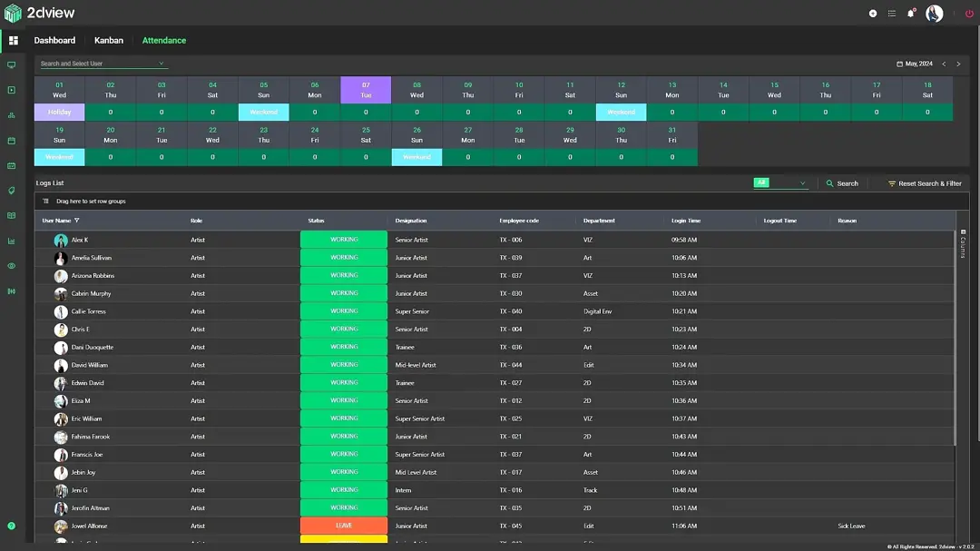Click login time 10:23 AM for Chris E
The height and width of the screenshot is (551, 980).
[x=684, y=329]
